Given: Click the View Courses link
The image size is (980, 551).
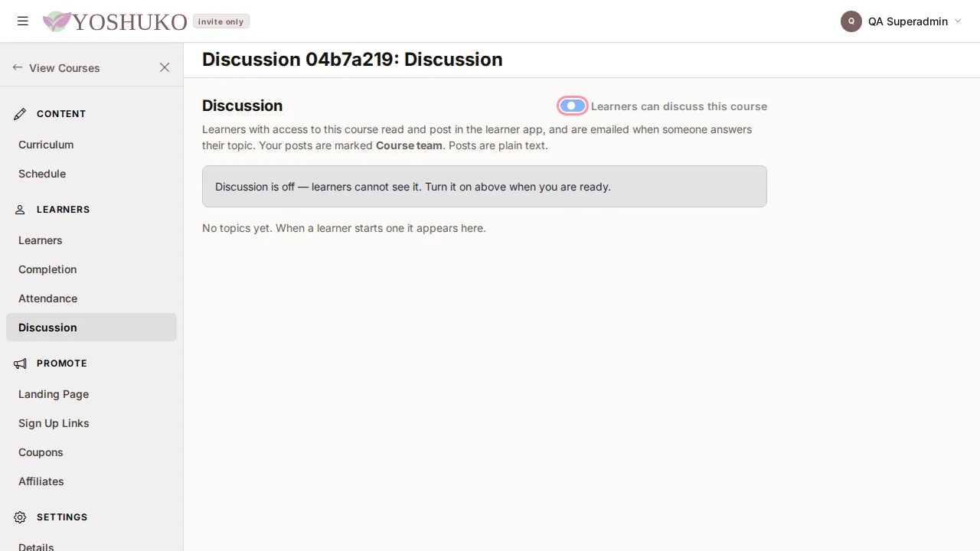Looking at the screenshot, I should point(64,68).
